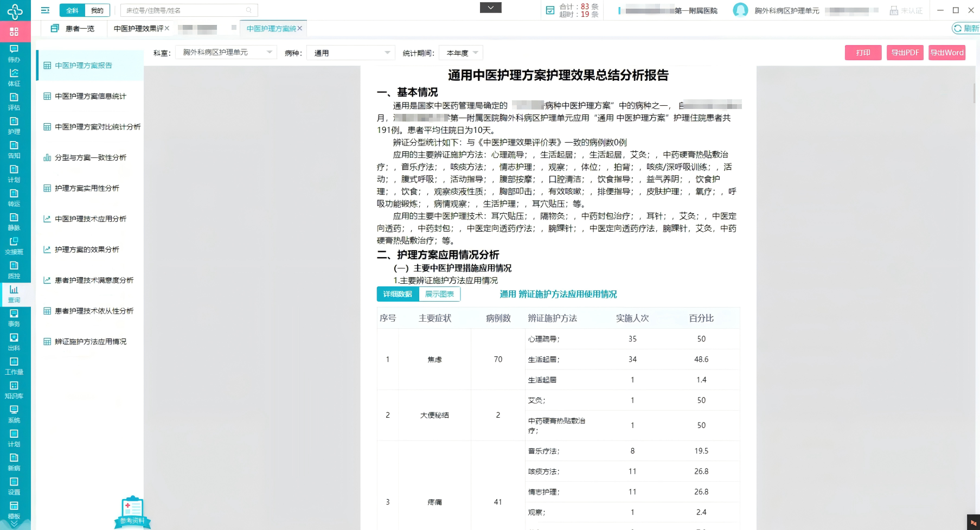This screenshot has width=980, height=530.
Task: Switch to 中医护理方案统 tab
Action: [x=271, y=28]
